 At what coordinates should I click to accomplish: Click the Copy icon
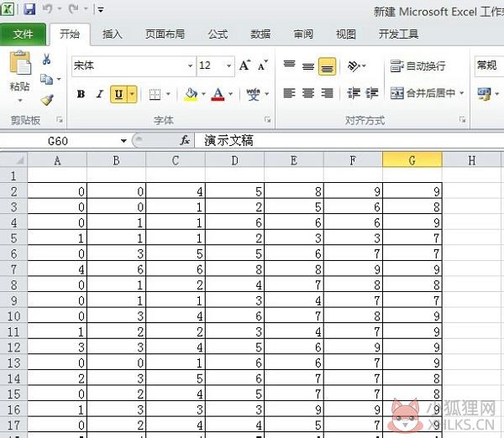point(46,79)
